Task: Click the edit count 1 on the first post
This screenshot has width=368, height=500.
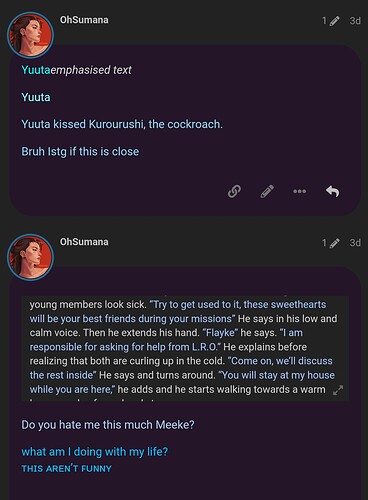Action: click(x=324, y=21)
